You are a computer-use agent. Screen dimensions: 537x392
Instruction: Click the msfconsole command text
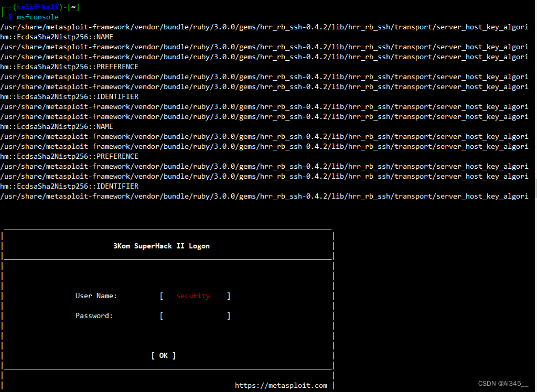38,17
